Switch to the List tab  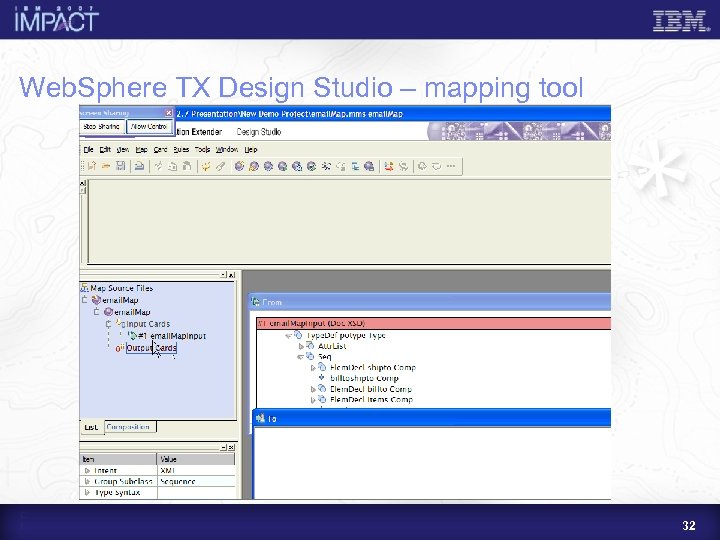click(91, 427)
